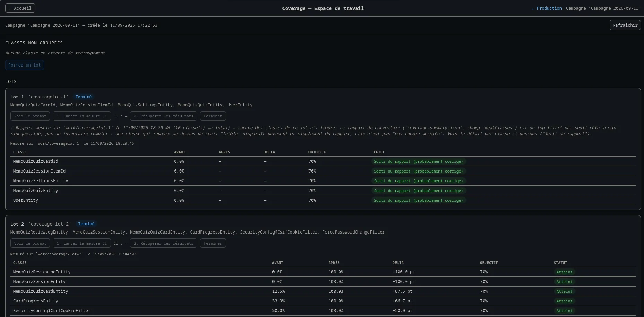Viewport: 644px width, 317px height.
Task: Click the STATUT column header in Lot 2
Action: pyautogui.click(x=560, y=263)
